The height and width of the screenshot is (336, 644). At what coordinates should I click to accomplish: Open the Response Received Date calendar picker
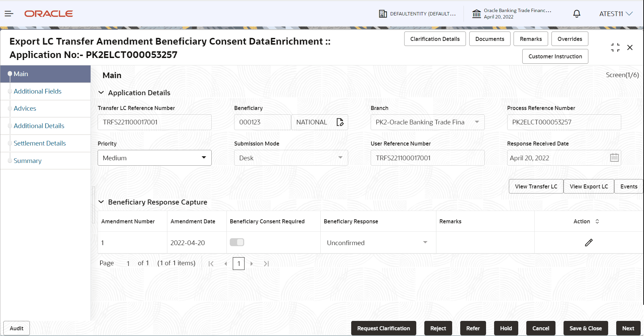[x=614, y=157]
